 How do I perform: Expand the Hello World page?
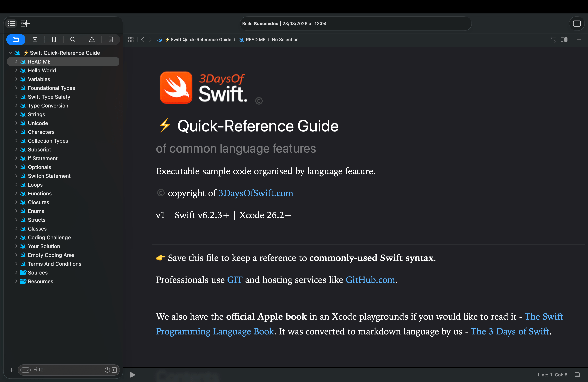tap(16, 70)
